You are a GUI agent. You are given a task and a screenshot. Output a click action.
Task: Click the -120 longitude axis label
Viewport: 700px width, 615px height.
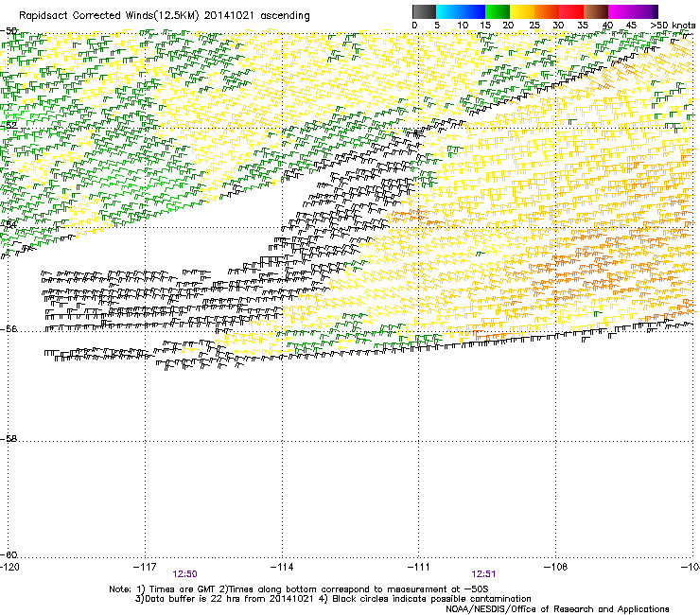(9, 567)
